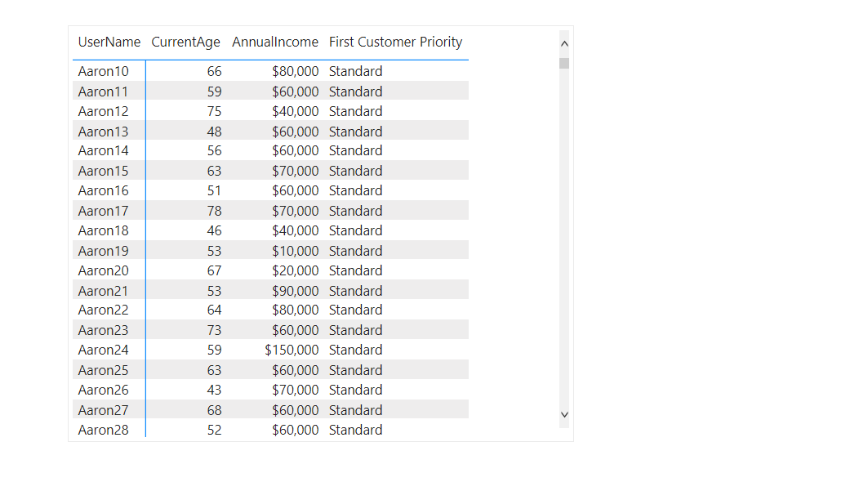Select the Aaron22 username cell
Viewport: 868px width, 500px height.
[104, 310]
